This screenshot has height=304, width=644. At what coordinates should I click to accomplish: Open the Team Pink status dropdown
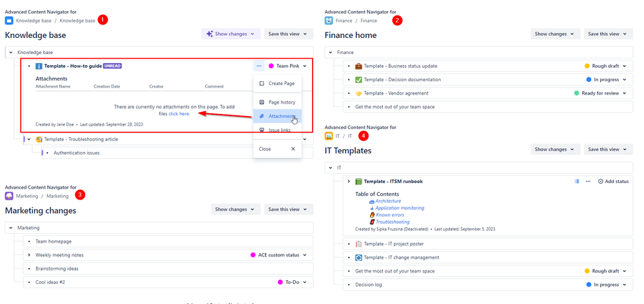coord(288,66)
